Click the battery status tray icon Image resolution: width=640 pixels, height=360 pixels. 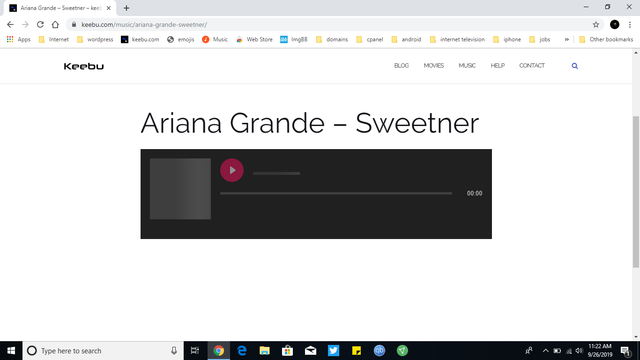[x=557, y=351]
